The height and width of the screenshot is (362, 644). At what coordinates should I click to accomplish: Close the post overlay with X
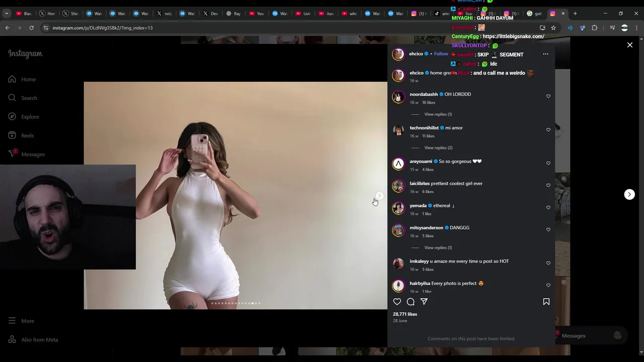629,45
